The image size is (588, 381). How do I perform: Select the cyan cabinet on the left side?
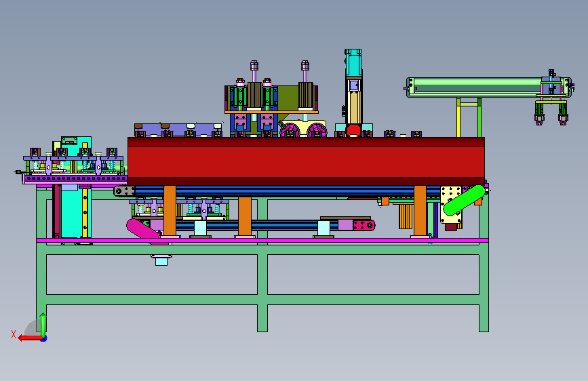tap(76, 213)
